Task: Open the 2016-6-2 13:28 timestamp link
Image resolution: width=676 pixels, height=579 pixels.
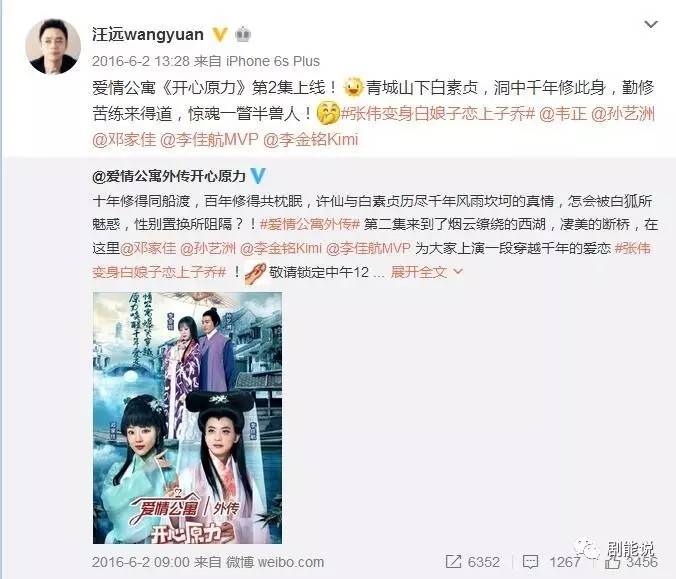Action: (x=141, y=61)
